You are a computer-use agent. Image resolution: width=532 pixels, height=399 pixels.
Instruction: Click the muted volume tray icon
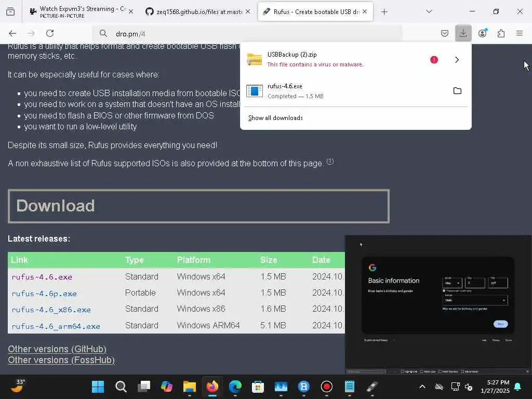point(469,387)
